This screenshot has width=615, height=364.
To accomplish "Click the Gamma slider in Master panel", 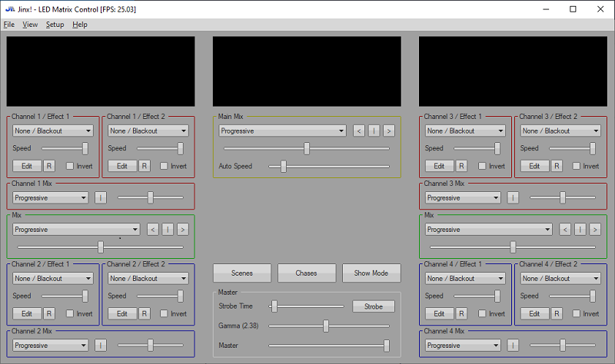I will point(326,326).
